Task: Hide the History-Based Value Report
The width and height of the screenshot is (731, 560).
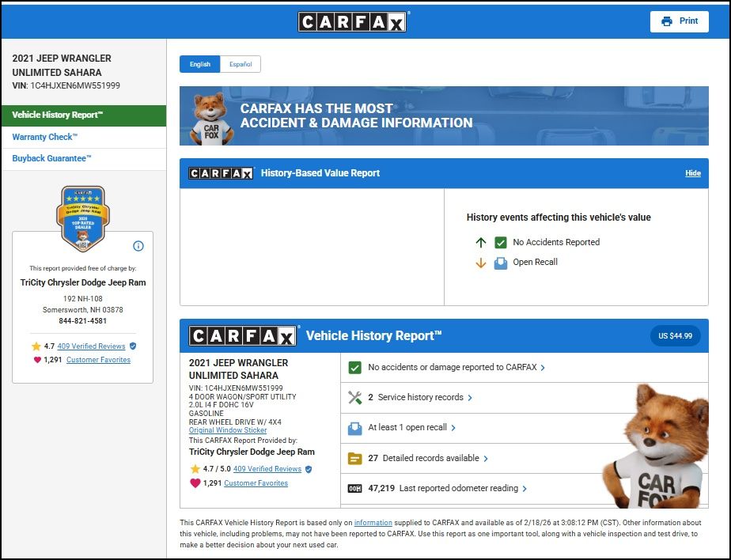Action: coord(692,173)
